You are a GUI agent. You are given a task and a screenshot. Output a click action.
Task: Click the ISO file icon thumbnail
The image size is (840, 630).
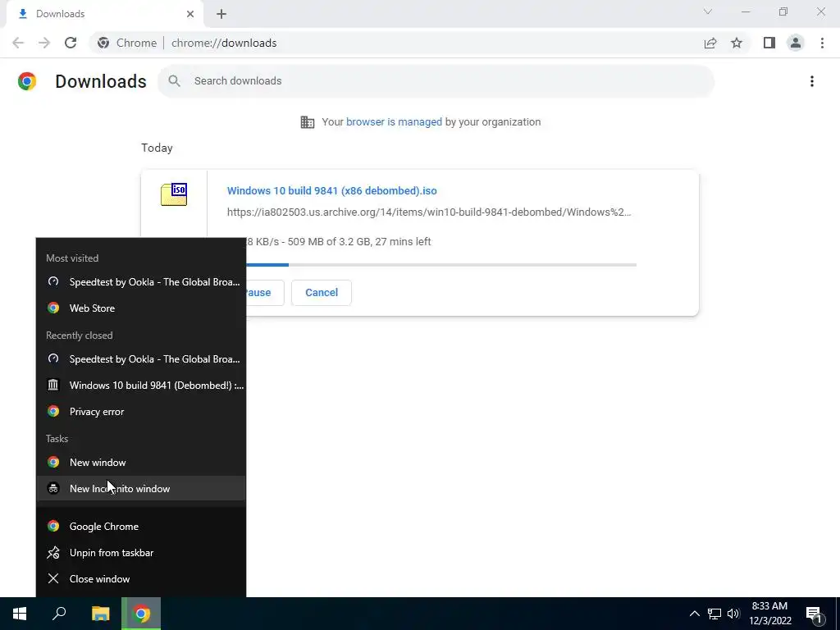click(x=174, y=194)
